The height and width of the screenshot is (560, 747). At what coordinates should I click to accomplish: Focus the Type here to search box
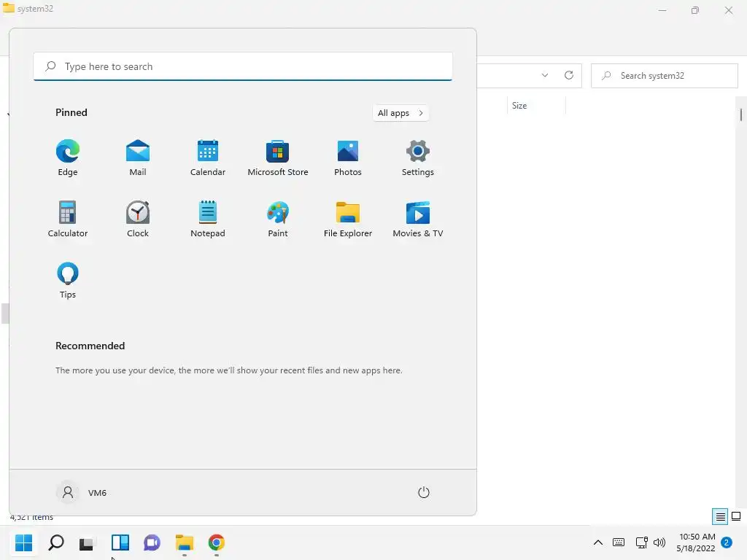(243, 66)
